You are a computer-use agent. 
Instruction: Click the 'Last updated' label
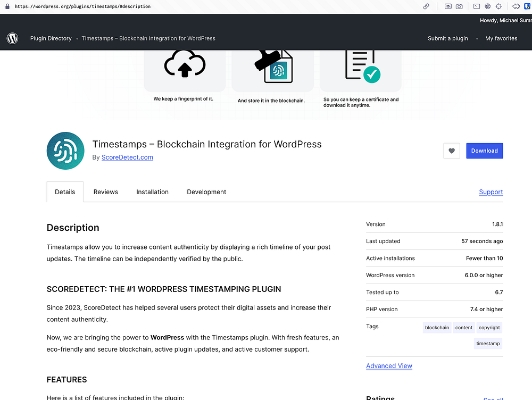click(383, 241)
